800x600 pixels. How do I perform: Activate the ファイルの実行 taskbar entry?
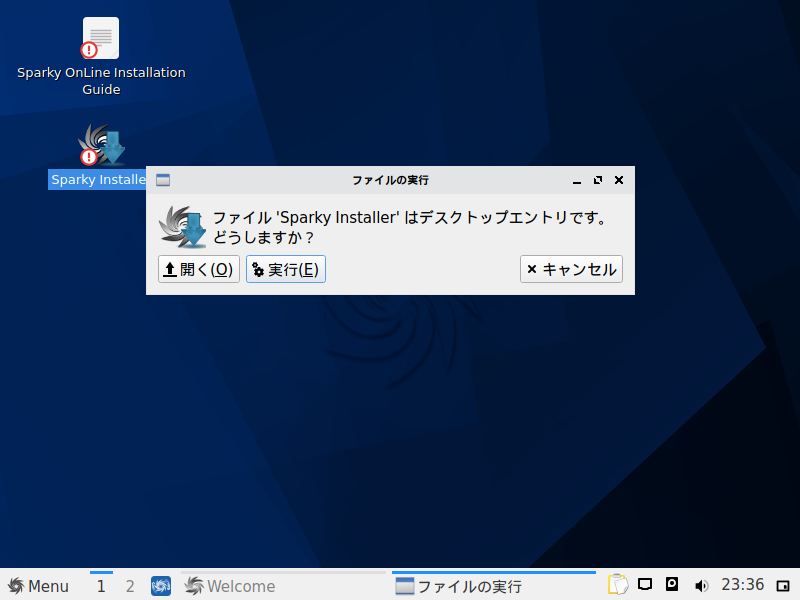[493, 586]
